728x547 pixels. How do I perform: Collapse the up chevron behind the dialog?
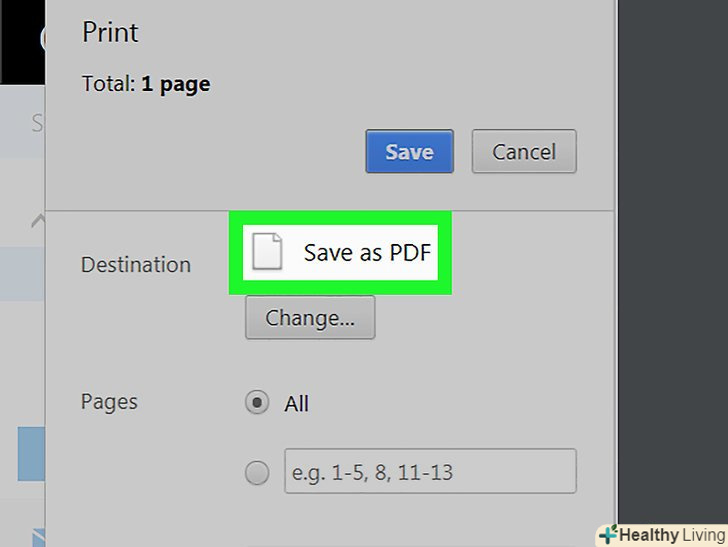tap(37, 220)
